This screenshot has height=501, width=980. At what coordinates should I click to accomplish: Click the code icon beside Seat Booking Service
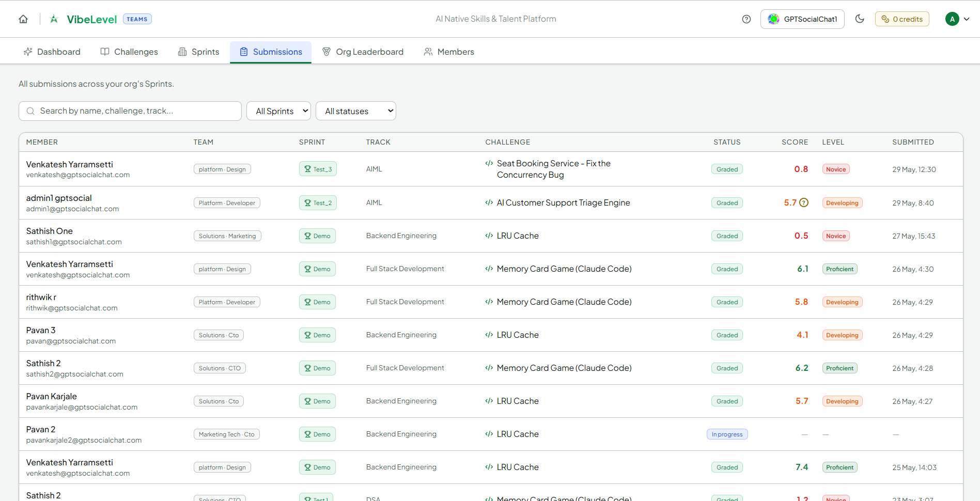489,163
